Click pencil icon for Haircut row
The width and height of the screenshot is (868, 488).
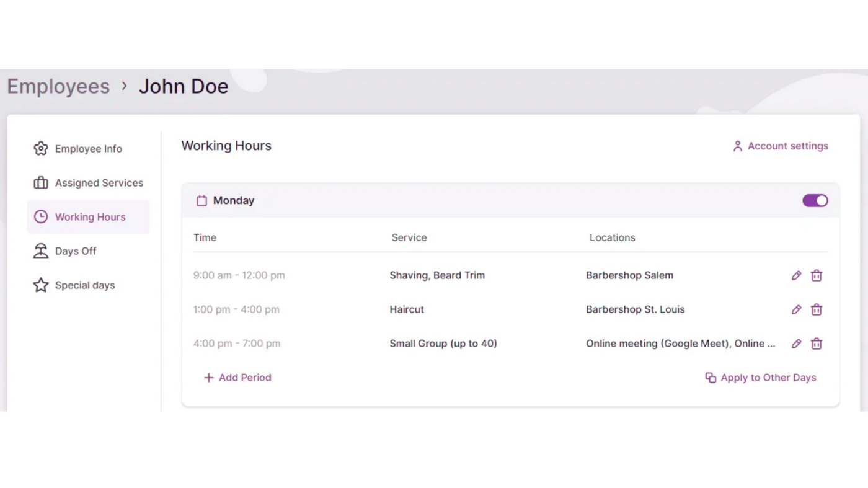pos(796,309)
